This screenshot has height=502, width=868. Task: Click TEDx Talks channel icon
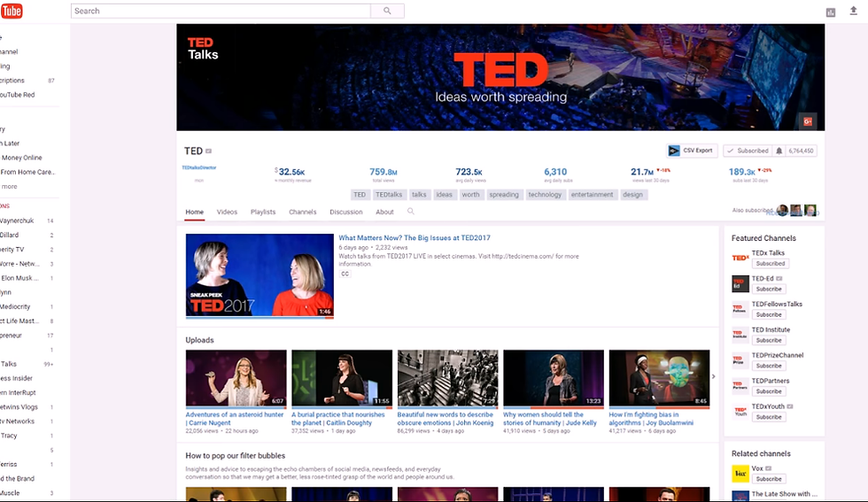(740, 258)
